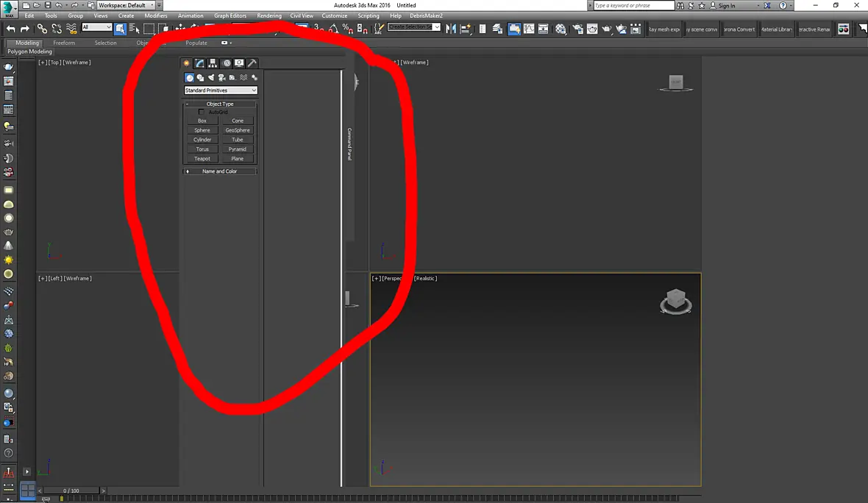Image resolution: width=868 pixels, height=503 pixels.
Task: Open the Standard Primitives dropdown
Action: [x=221, y=90]
